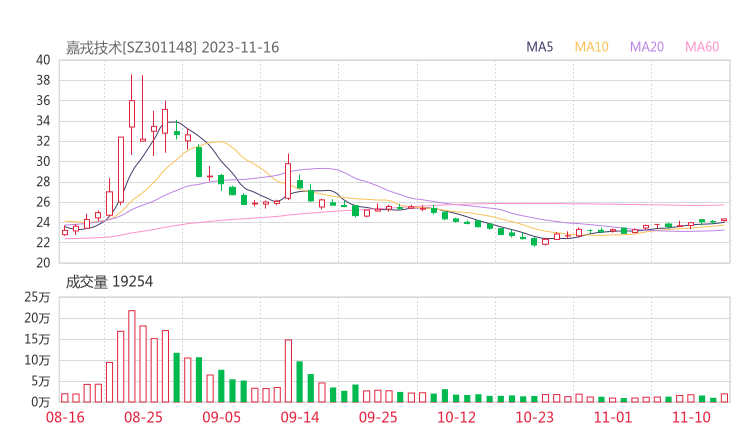Click the 09-14 date axis label
This screenshot has height=440, width=740.
(x=300, y=417)
